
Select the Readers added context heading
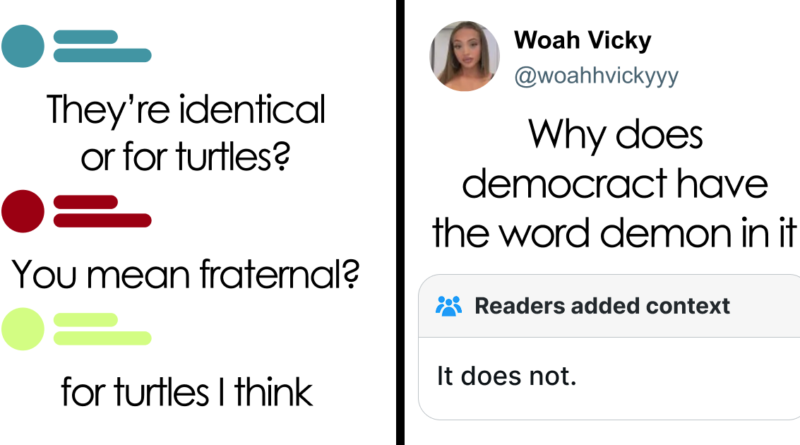pyautogui.click(x=602, y=306)
